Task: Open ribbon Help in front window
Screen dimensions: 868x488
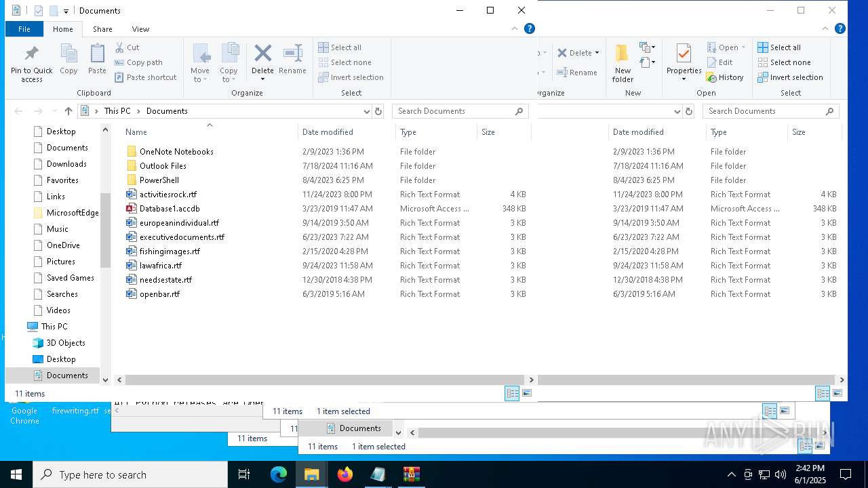Action: [530, 28]
